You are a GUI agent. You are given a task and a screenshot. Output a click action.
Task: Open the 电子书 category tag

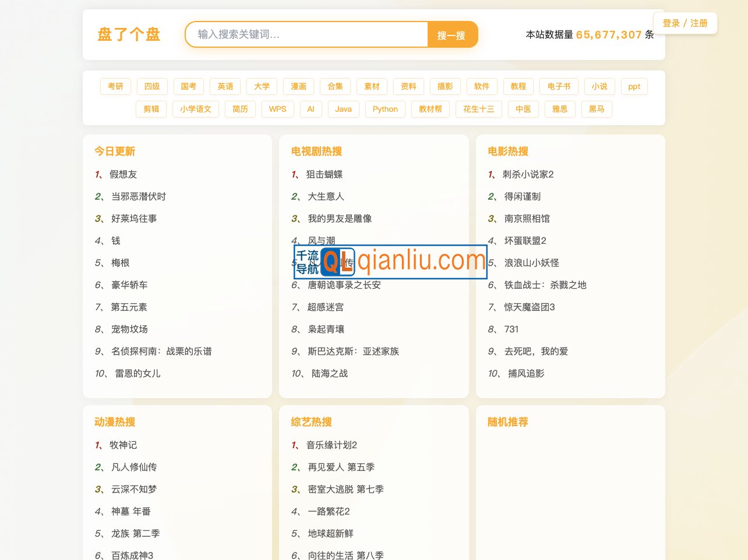click(x=558, y=86)
